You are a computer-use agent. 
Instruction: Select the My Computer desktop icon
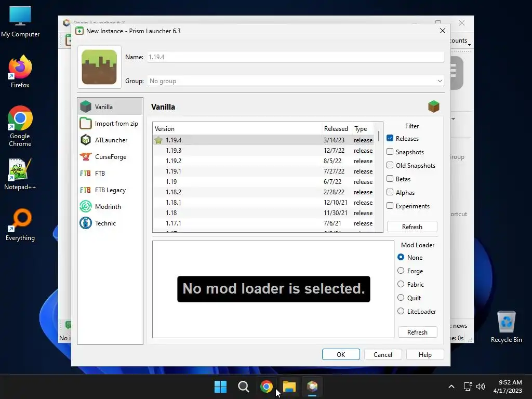pos(20,22)
